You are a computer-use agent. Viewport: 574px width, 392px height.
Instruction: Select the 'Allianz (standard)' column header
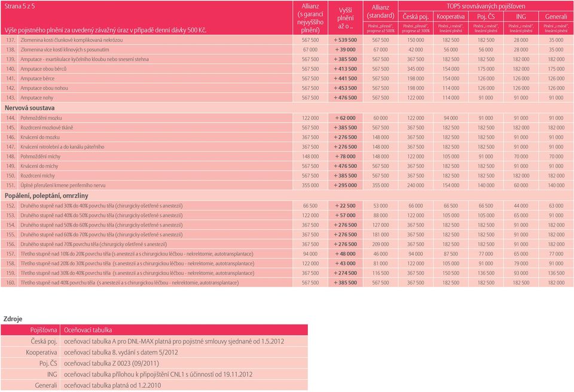(380, 11)
